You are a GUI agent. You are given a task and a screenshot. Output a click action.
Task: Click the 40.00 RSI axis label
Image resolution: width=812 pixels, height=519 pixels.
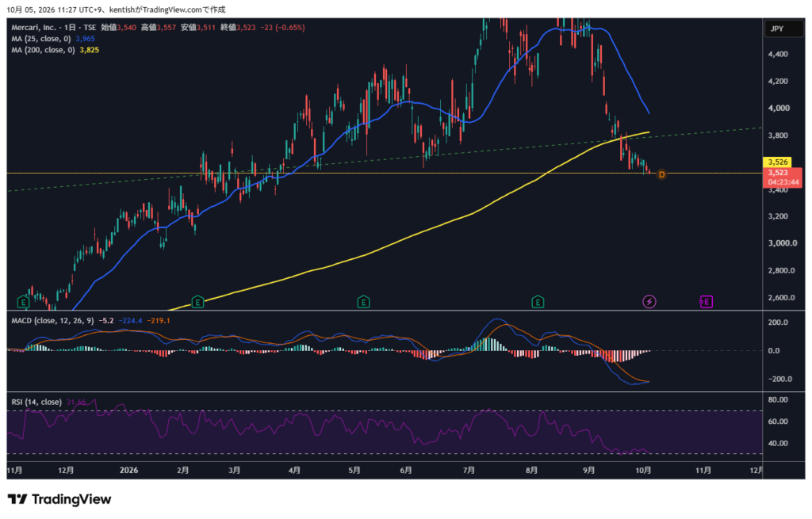pos(778,444)
